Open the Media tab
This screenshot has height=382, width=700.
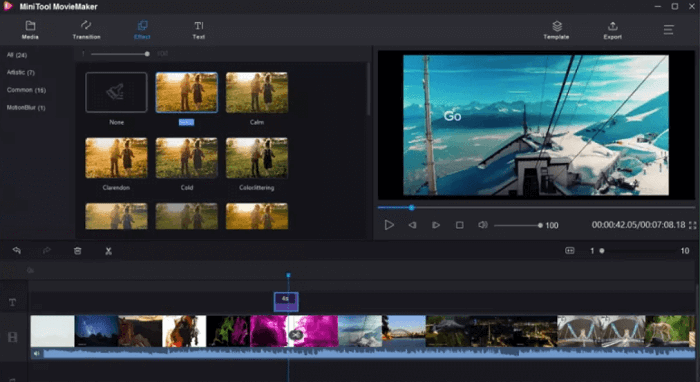click(30, 30)
